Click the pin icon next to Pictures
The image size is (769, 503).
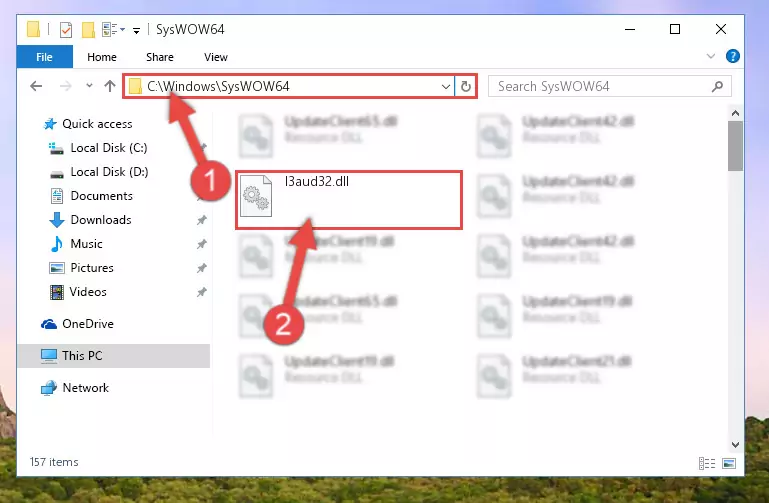tap(202, 268)
